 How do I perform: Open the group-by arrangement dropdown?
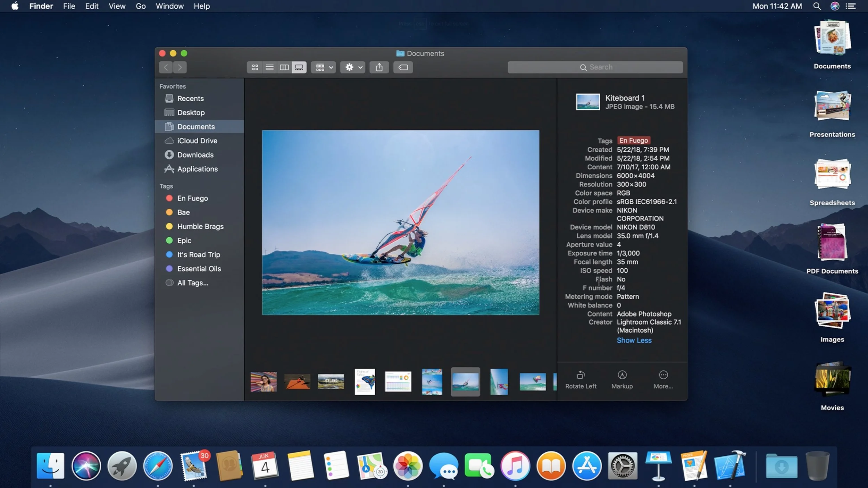click(324, 67)
